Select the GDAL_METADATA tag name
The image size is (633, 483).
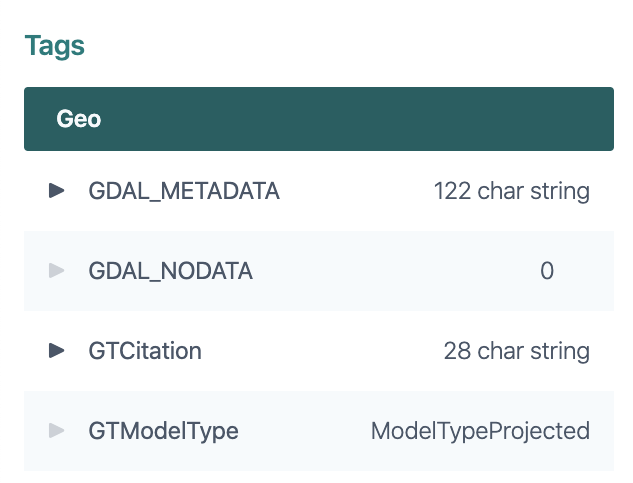tap(184, 191)
